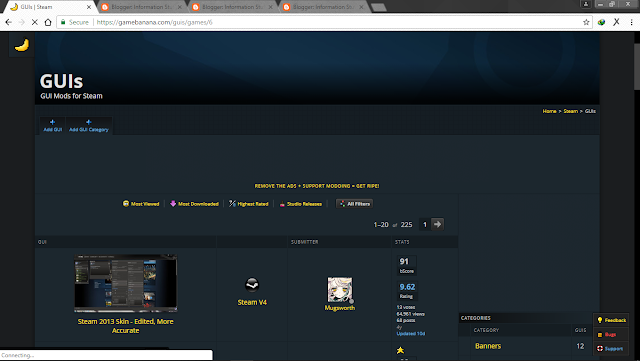This screenshot has height=361, width=640.
Task: Click the X extension icon in toolbar
Action: click(616, 22)
